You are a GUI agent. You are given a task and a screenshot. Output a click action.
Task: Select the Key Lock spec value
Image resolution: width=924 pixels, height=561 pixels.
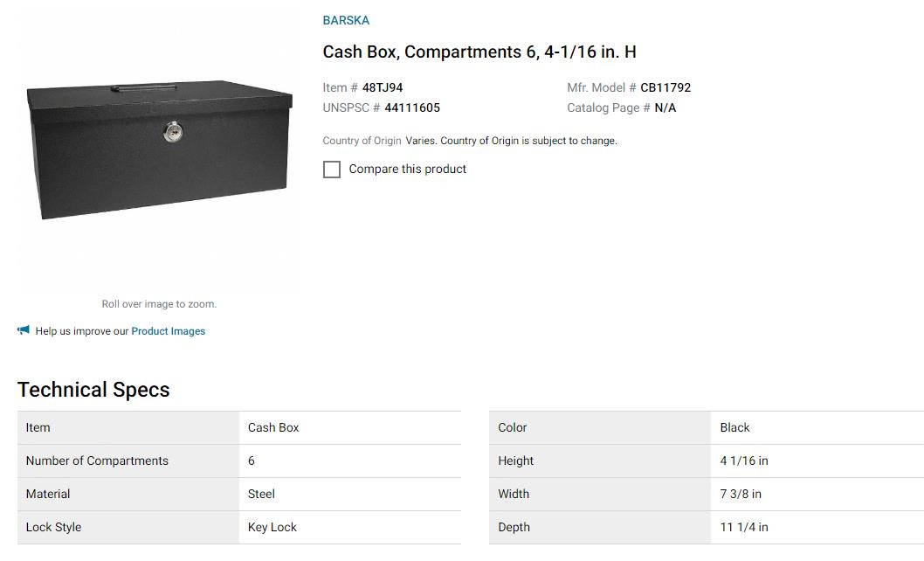click(272, 527)
